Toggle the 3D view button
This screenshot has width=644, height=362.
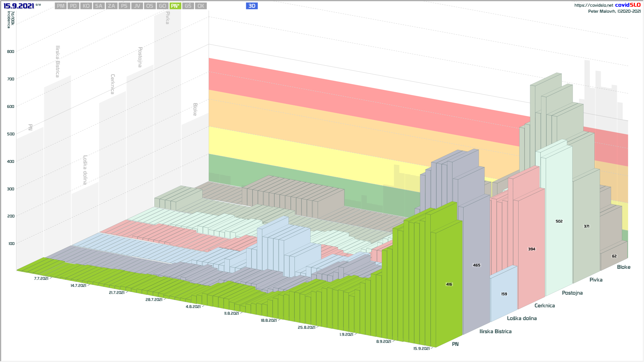[252, 6]
